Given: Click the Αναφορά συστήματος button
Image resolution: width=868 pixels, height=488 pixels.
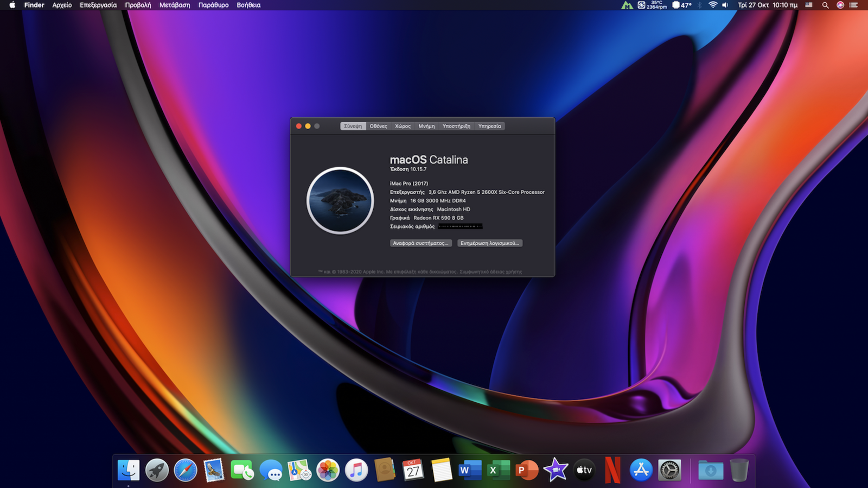Looking at the screenshot, I should tap(421, 243).
